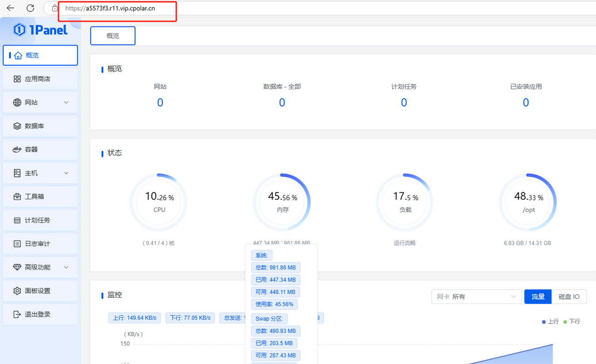596x364 pixels.
Task: Click the 1Panel logo in the sidebar
Action: coord(41,30)
